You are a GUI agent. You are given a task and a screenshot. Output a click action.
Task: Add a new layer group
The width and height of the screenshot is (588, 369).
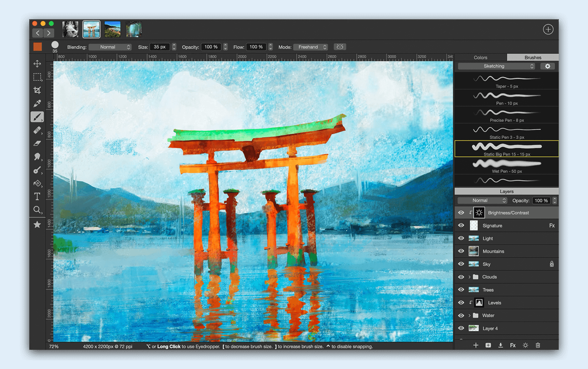[488, 345]
